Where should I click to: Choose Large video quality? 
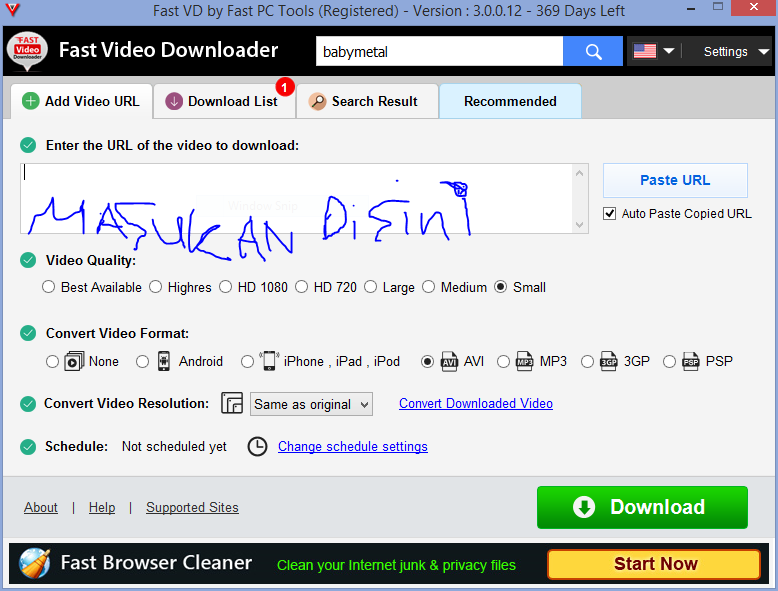370,287
